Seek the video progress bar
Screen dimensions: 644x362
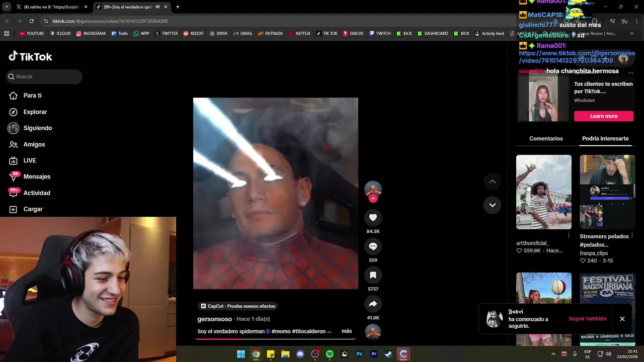[276, 339]
